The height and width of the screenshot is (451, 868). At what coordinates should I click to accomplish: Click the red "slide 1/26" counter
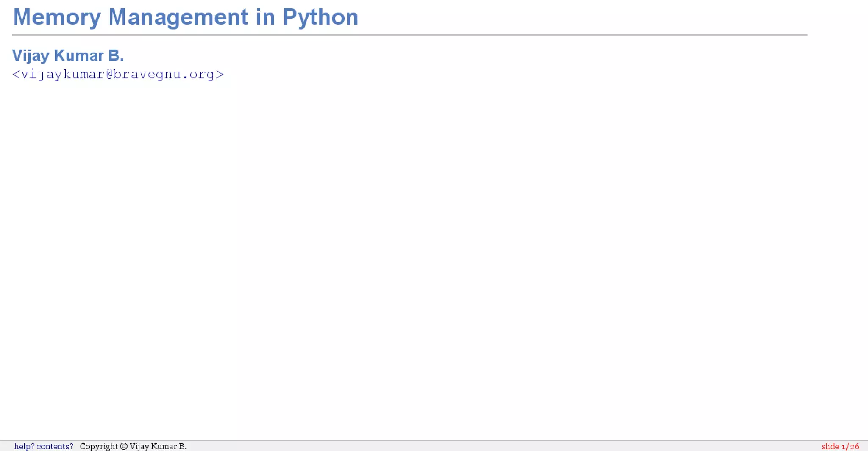(x=840, y=446)
